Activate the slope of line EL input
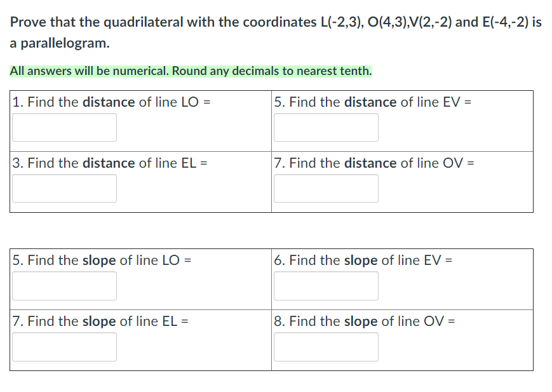The width and height of the screenshot is (552, 392). (x=64, y=347)
